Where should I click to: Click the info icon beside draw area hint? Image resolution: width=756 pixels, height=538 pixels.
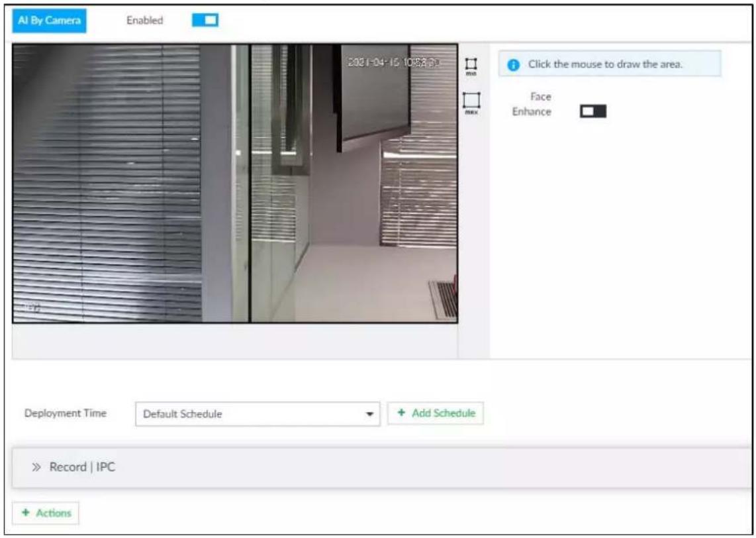click(x=514, y=65)
